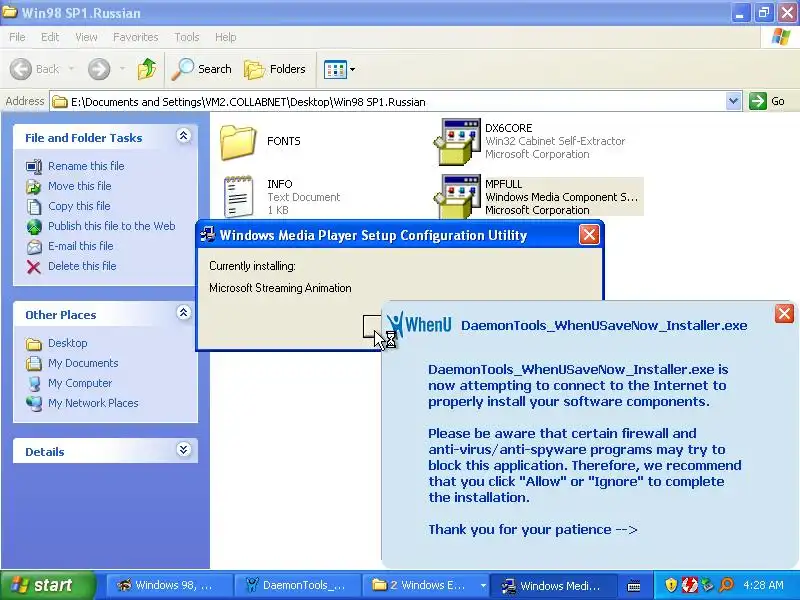
Task: Click the Move this file icon
Action: [34, 187]
